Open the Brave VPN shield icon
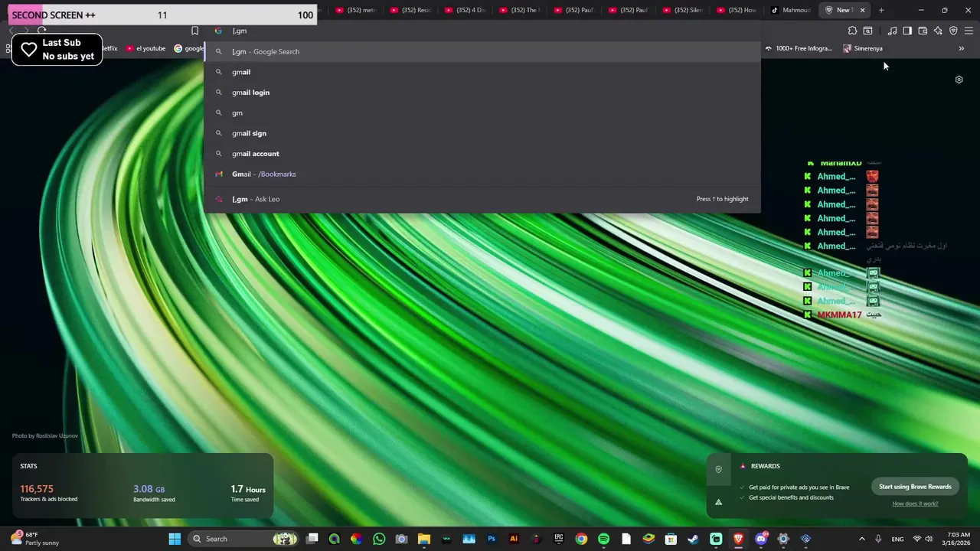980x551 pixels. 953,31
